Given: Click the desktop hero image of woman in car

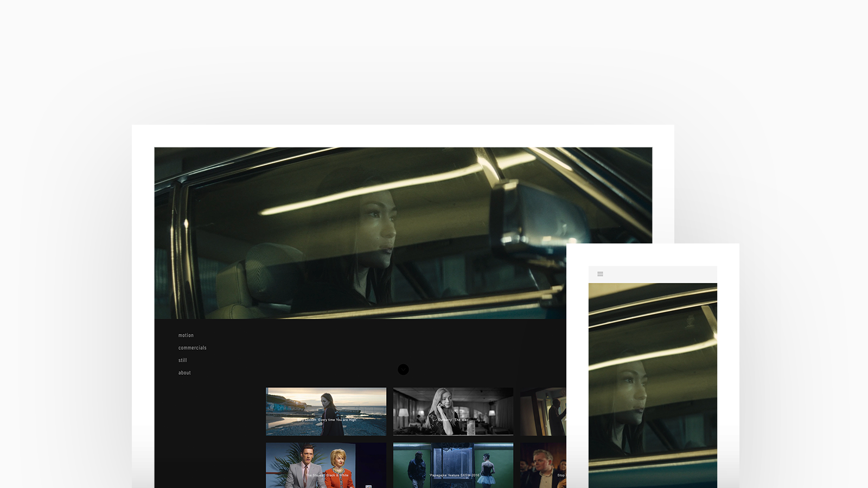Looking at the screenshot, I should [403, 233].
